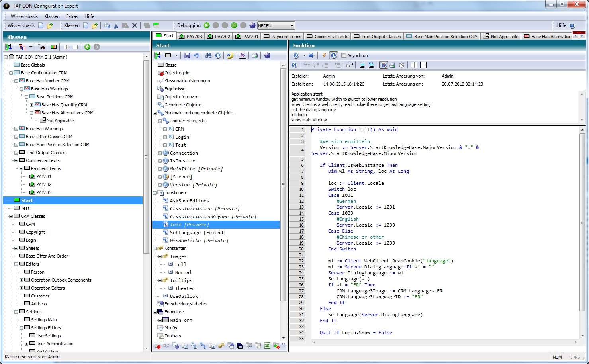Click the Excel icon in bottom toolbar
589x364 pixels.
click(267, 346)
